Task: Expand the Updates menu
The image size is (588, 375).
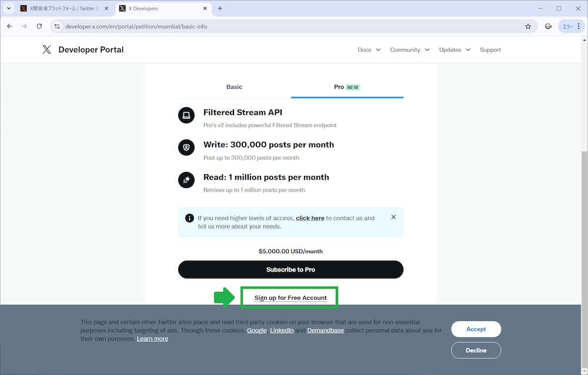Action: point(455,49)
